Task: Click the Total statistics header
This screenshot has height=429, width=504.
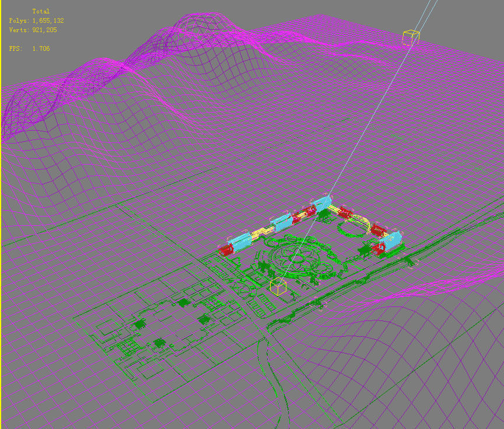Action: click(x=41, y=11)
